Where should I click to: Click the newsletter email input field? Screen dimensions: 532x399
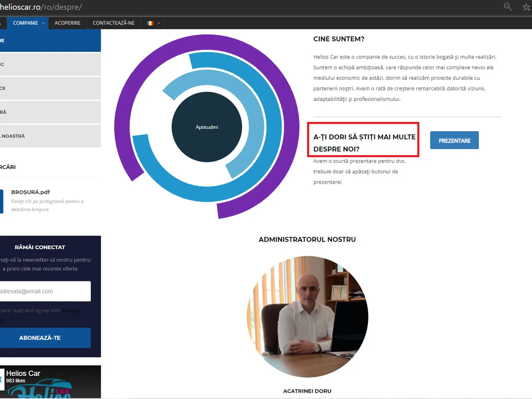tap(44, 291)
